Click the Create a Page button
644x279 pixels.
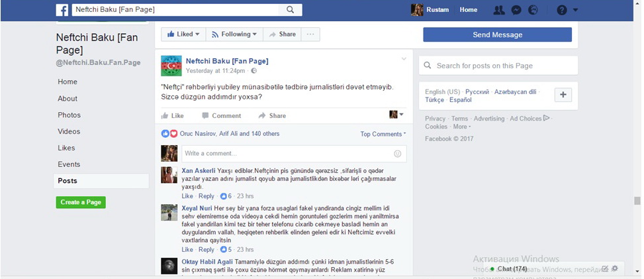[x=81, y=202]
